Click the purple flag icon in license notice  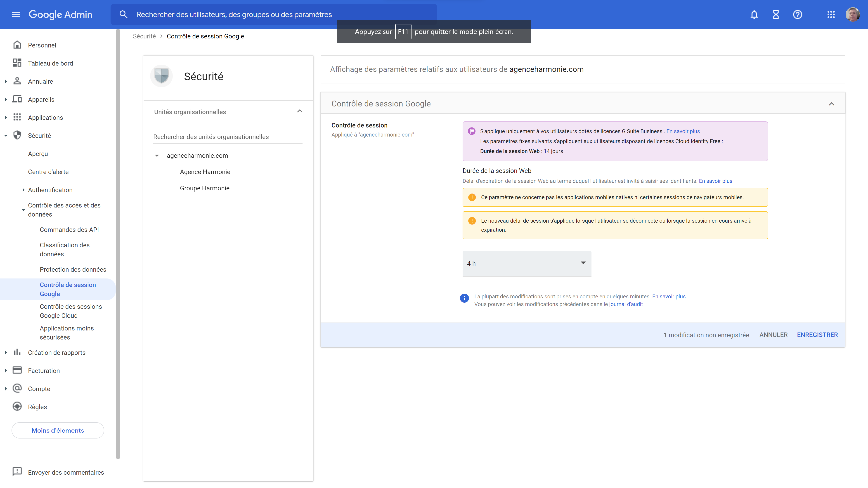(472, 131)
